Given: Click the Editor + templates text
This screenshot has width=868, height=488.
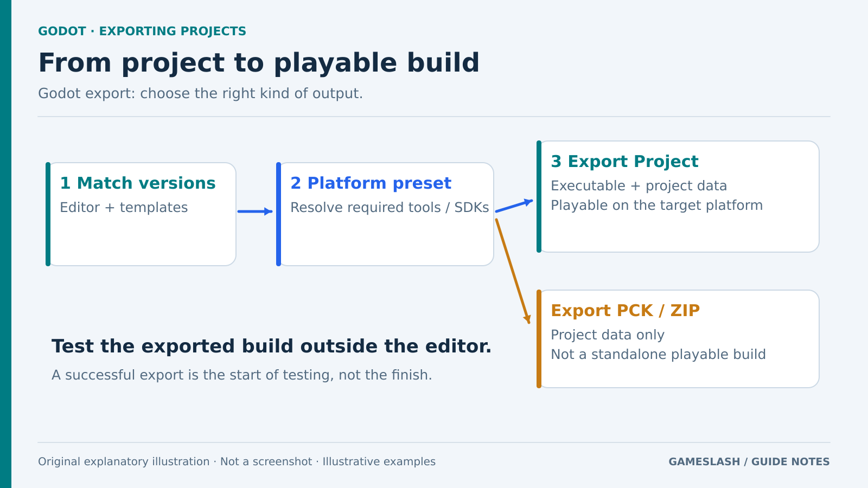Looking at the screenshot, I should coord(124,208).
